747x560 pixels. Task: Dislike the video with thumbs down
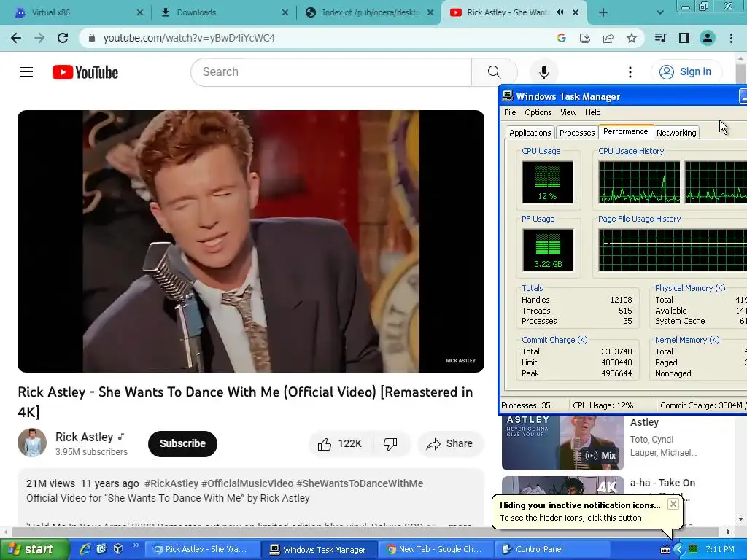391,444
